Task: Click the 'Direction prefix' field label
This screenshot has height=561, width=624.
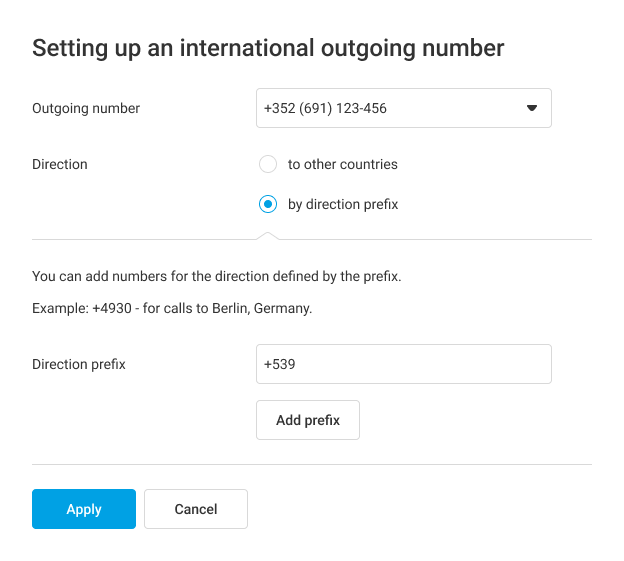Action: coord(79,364)
